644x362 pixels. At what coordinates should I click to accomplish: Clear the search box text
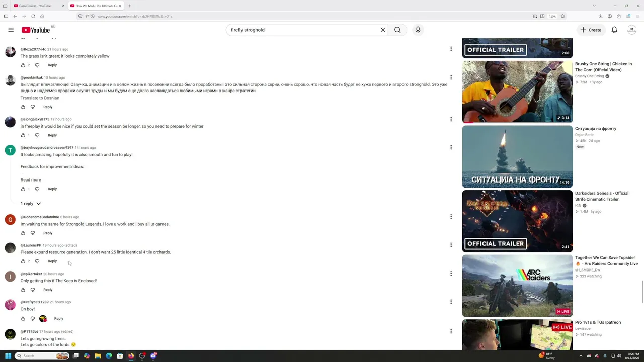(x=383, y=30)
